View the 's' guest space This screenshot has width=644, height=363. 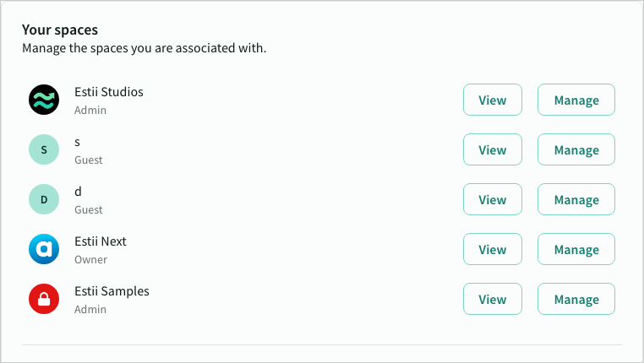tap(492, 150)
